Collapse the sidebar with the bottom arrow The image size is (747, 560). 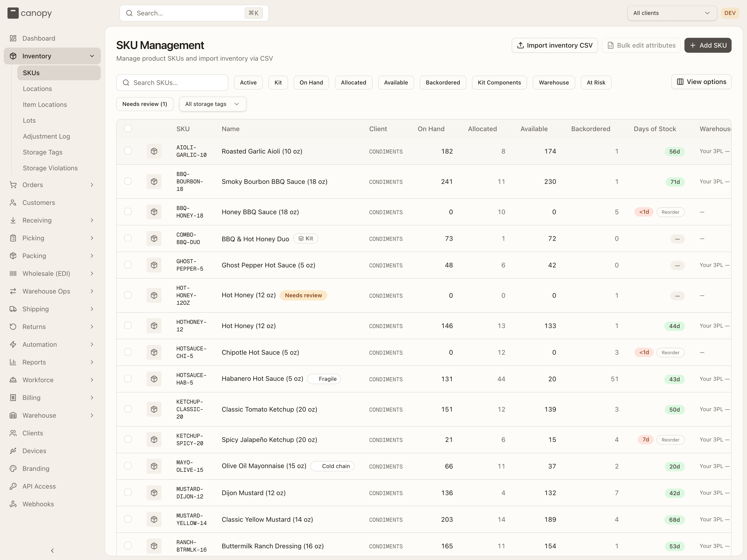coord(52,550)
